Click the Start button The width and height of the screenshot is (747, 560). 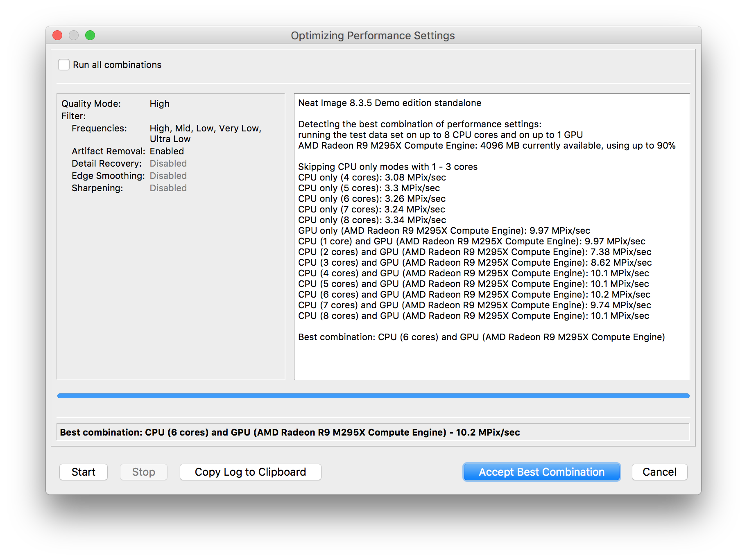point(84,472)
